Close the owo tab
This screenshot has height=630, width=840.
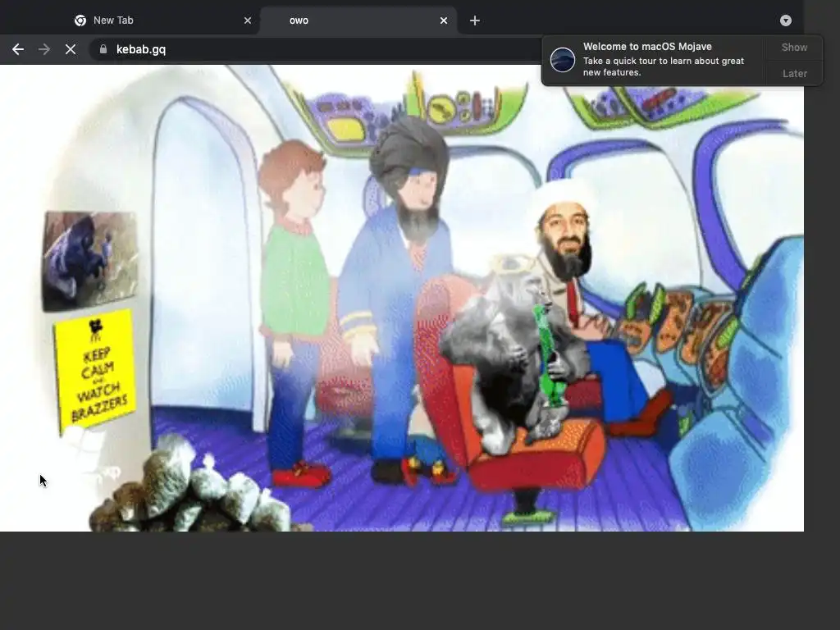[x=444, y=21]
